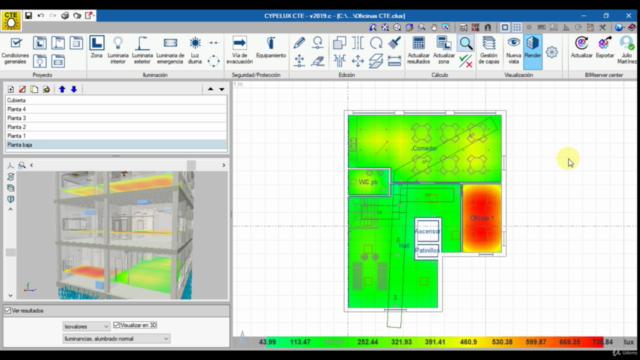
Task: Select Planta 1 in floor list
Action: 116,136
